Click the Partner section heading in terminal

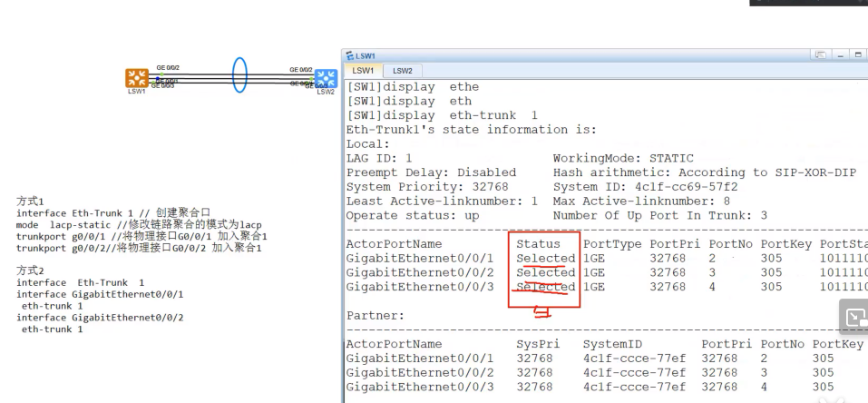coord(375,316)
